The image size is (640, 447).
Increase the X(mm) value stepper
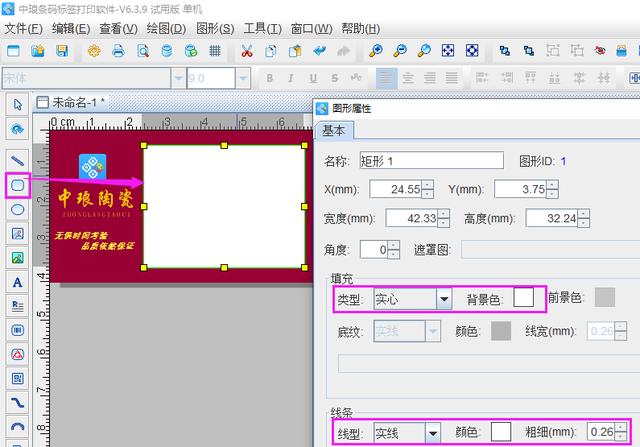[427, 185]
